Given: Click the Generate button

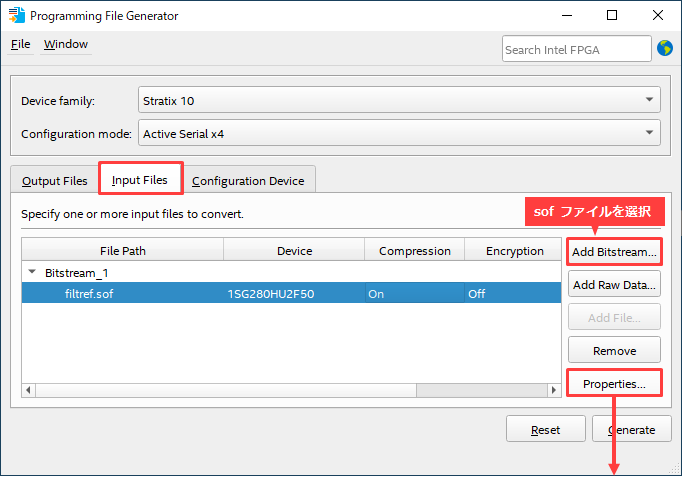Looking at the screenshot, I should [630, 429].
